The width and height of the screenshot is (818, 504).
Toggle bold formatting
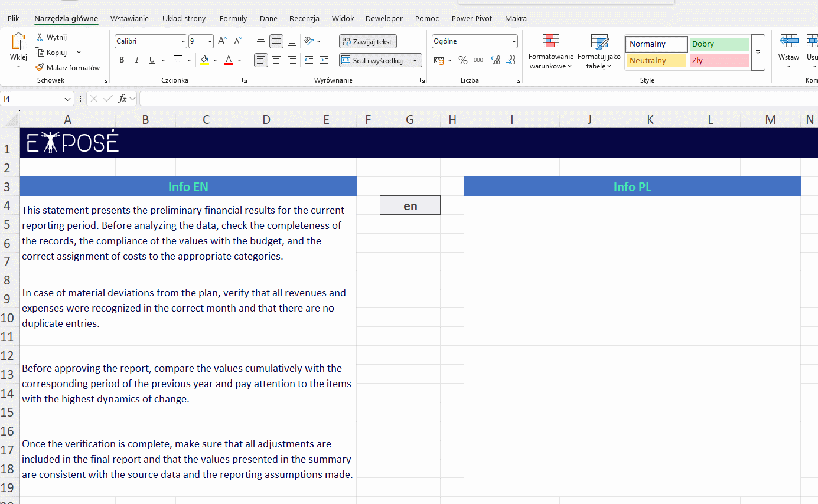click(x=122, y=60)
